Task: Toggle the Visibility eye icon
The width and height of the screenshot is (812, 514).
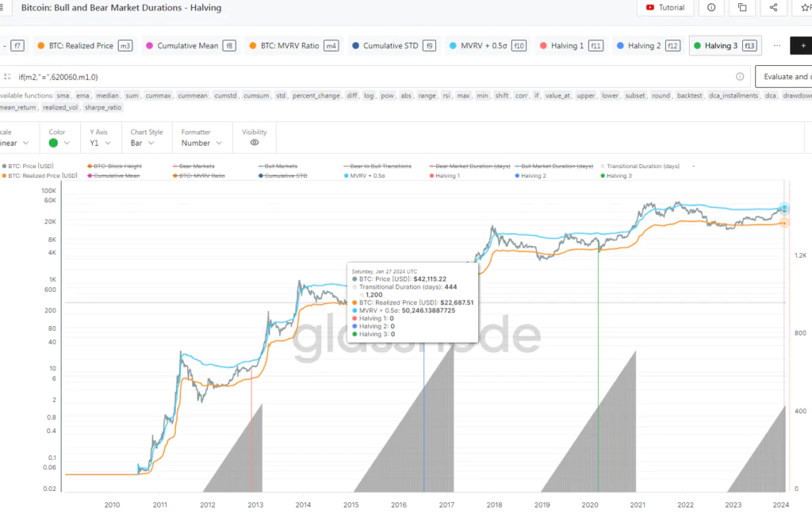Action: point(255,143)
